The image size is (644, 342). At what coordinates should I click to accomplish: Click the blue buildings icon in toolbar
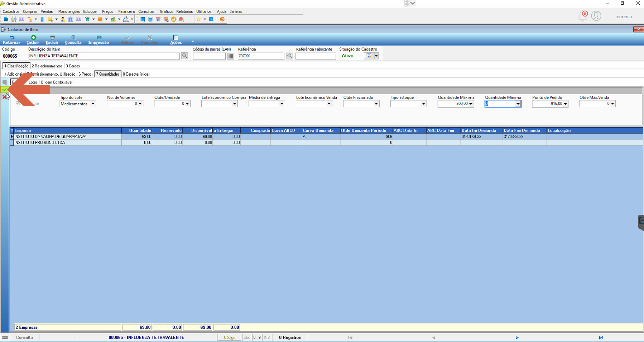(6, 19)
